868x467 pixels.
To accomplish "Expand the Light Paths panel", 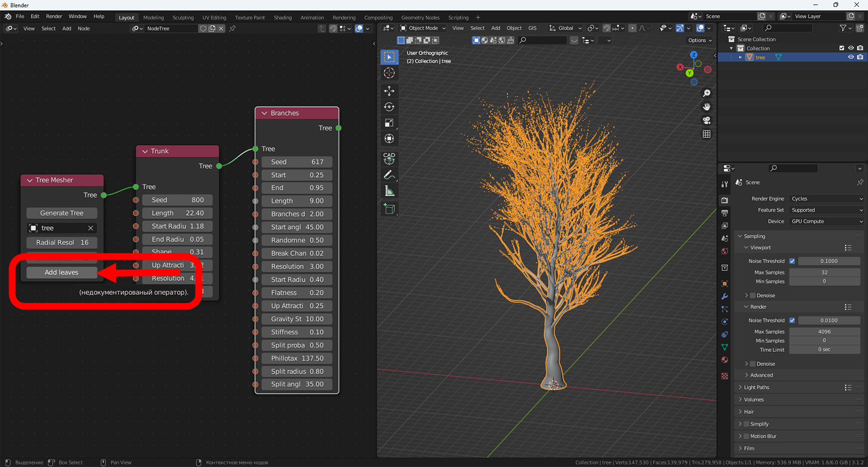I will click(x=756, y=387).
